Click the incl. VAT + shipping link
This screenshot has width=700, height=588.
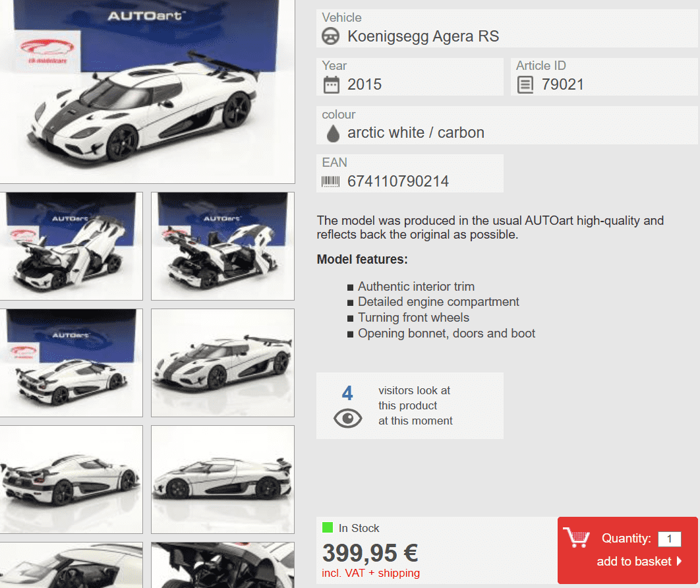370,573
